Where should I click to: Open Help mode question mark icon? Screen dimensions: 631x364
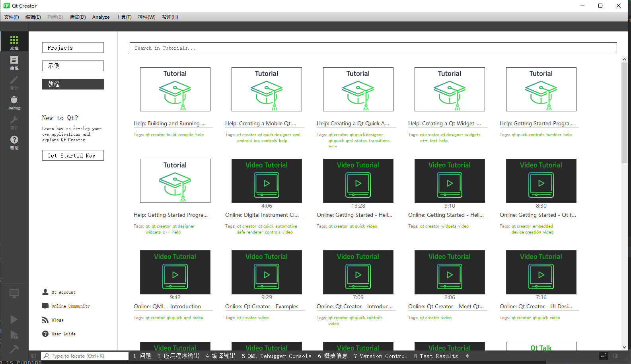(x=14, y=141)
